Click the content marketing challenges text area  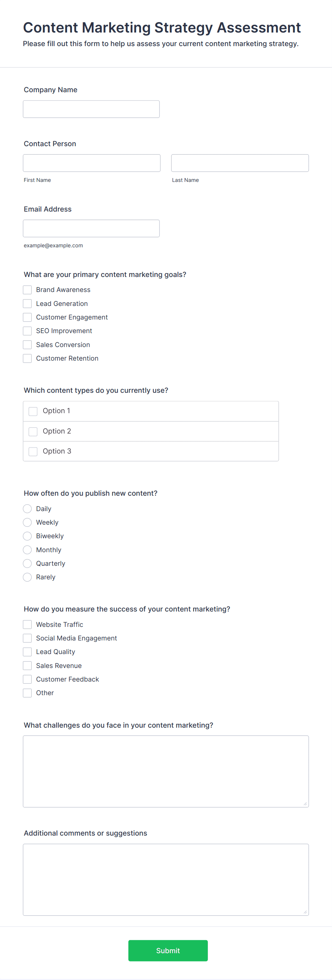coord(166,771)
